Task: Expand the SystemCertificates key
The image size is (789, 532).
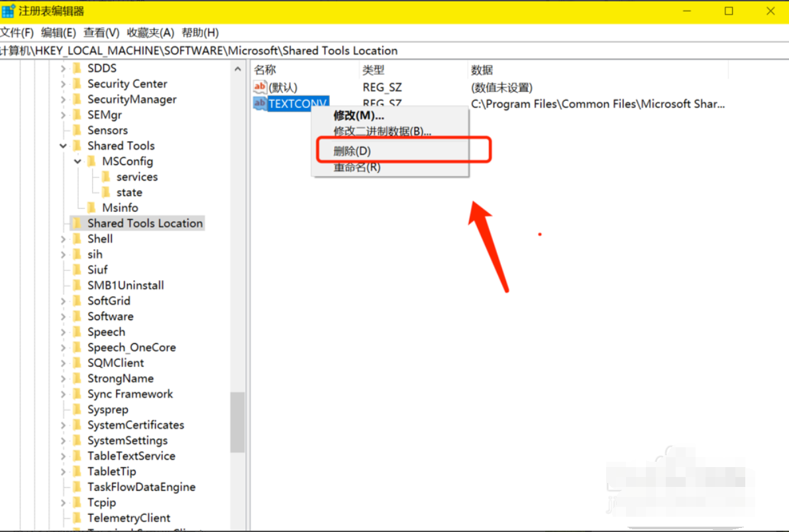Action: click(63, 425)
